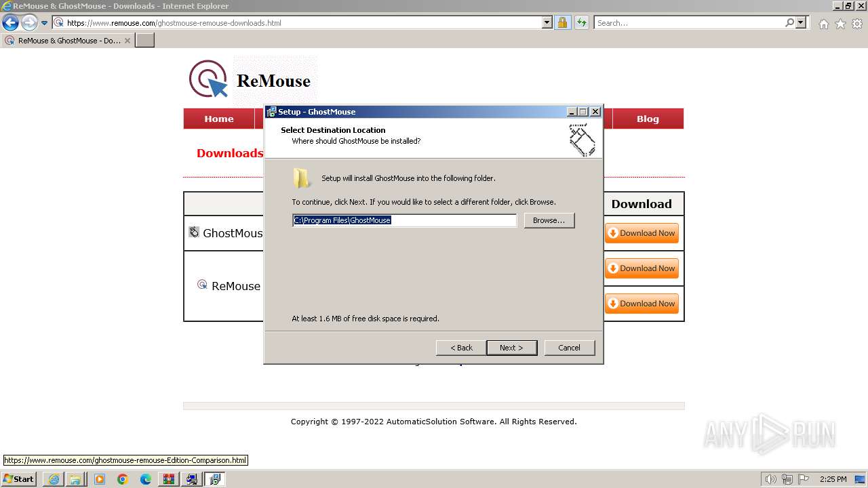Click the address bar URL field

tap(303, 23)
